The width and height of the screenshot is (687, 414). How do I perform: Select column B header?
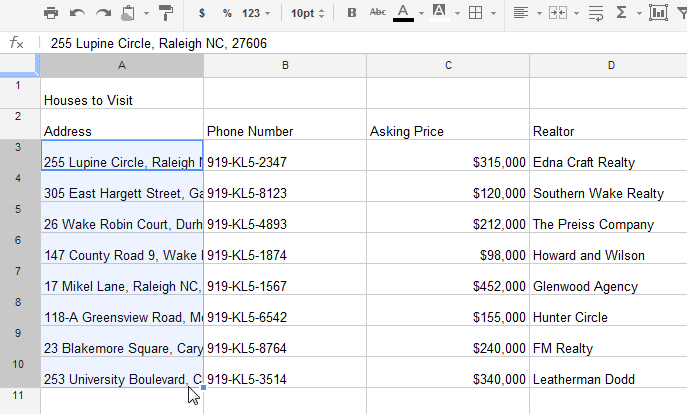pyautogui.click(x=285, y=66)
